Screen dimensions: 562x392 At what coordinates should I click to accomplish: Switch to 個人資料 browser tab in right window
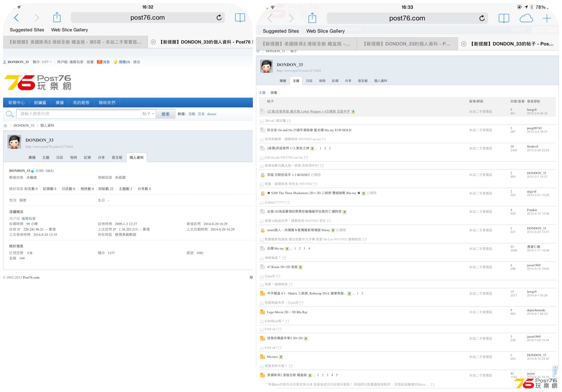[x=407, y=44]
